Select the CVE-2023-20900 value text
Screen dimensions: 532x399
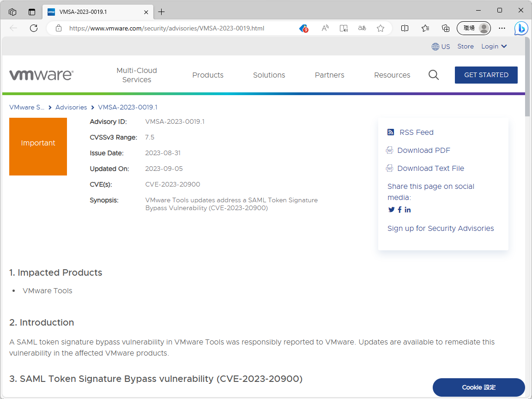click(173, 184)
